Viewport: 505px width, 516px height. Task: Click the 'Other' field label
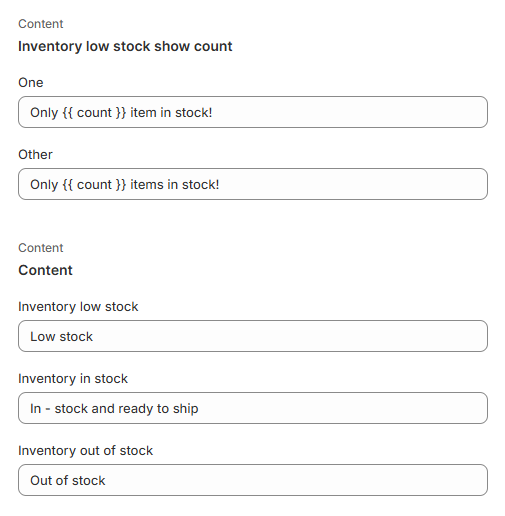pos(35,154)
